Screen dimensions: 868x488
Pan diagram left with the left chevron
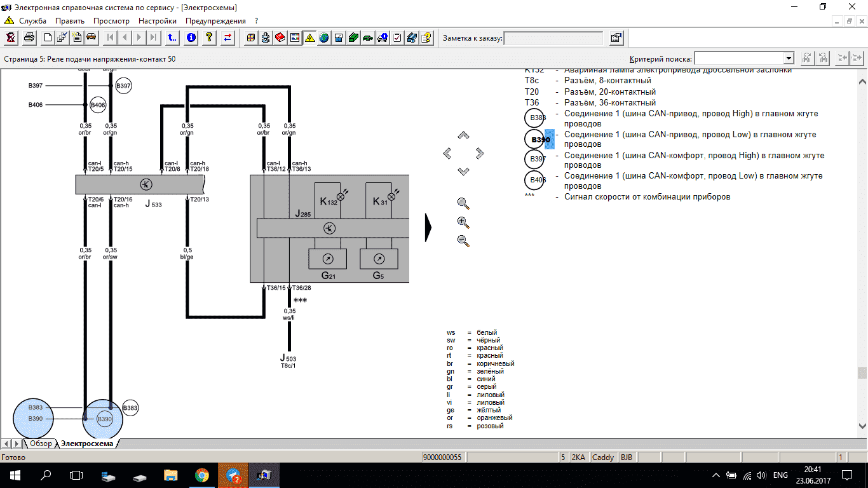447,153
